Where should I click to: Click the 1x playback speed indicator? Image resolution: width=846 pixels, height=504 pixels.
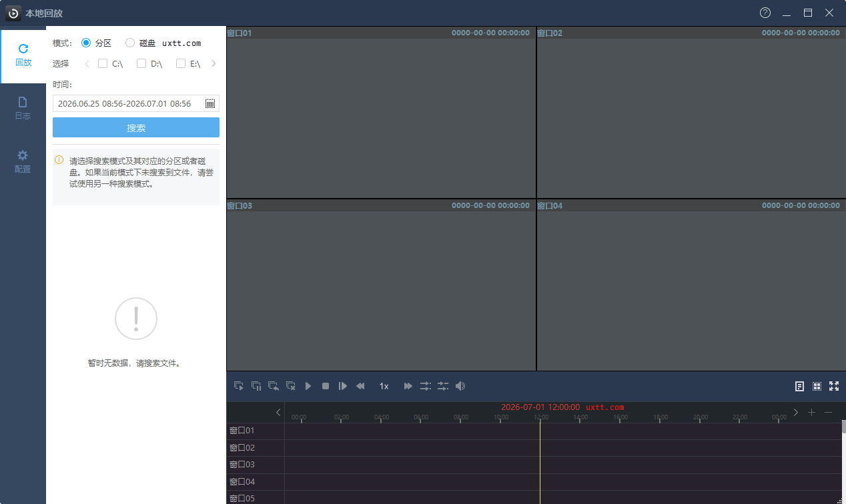point(384,386)
